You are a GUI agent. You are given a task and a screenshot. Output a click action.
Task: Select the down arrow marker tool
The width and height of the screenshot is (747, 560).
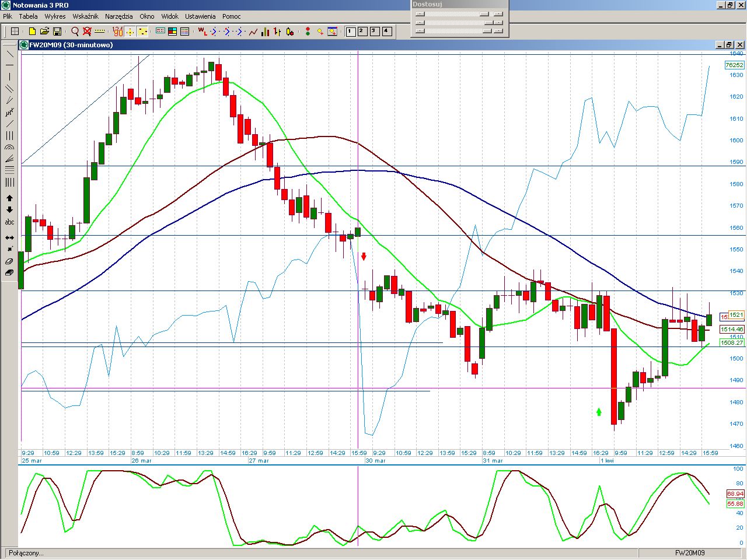[x=9, y=210]
